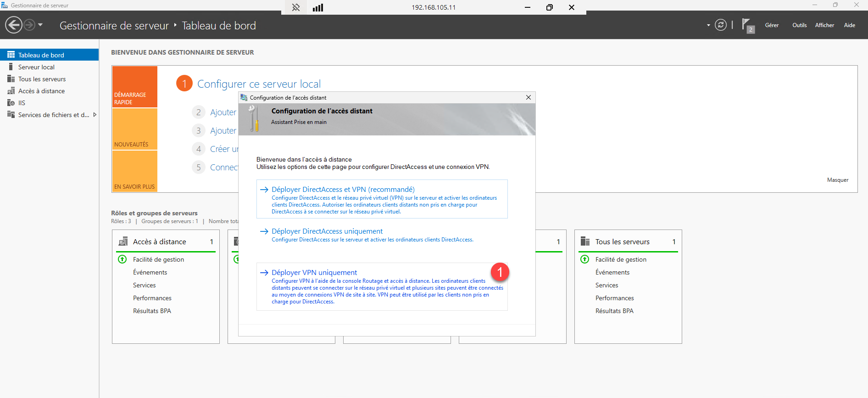Open the Outils menu
868x398 pixels.
799,25
